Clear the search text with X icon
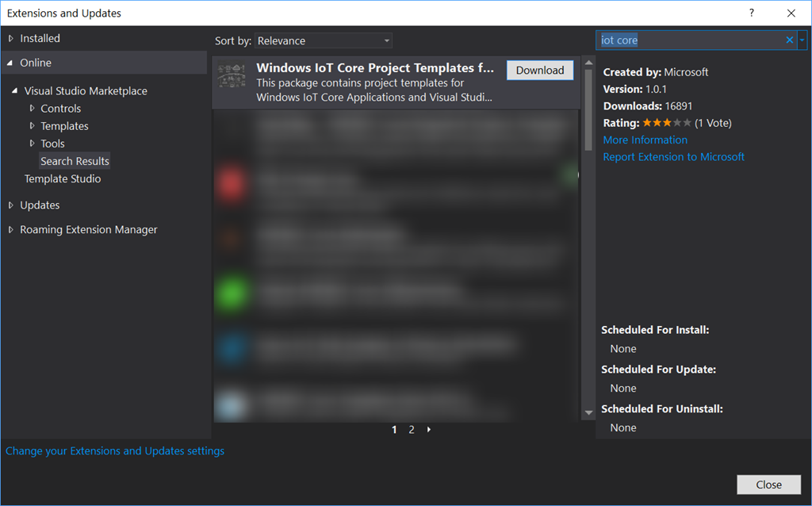Viewport: 812px width, 506px height. point(790,40)
